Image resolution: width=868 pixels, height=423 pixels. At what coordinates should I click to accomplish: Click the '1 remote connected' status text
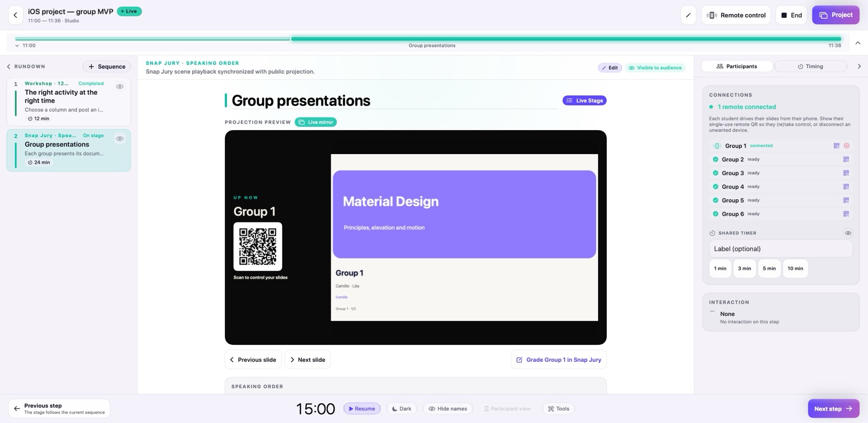point(747,107)
